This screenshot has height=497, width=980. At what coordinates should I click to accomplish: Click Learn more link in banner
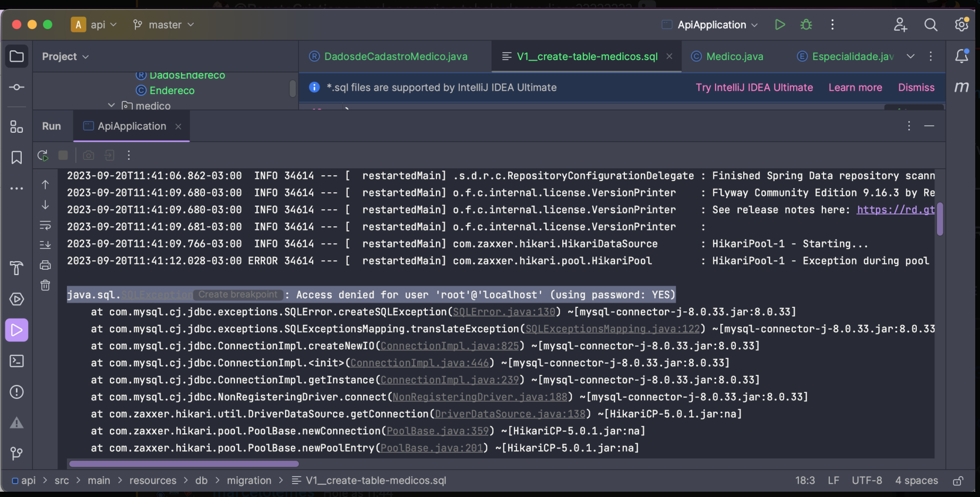pyautogui.click(x=855, y=88)
